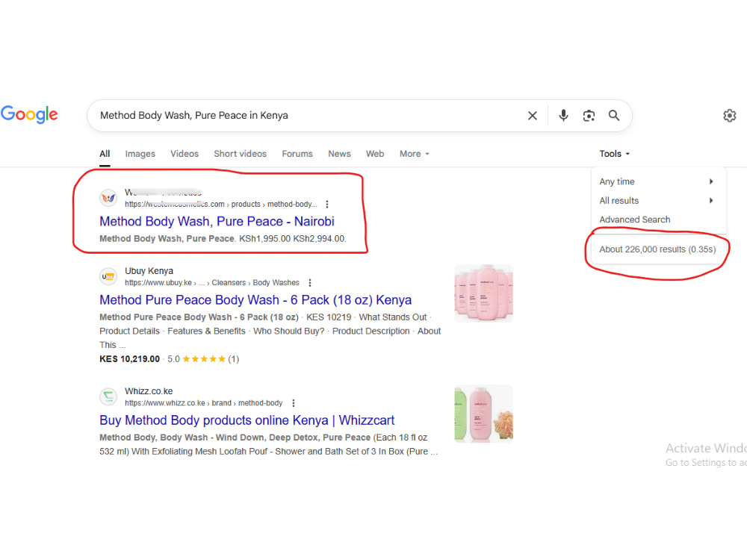This screenshot has width=747, height=560.
Task: Open the Forums tab
Action: coord(297,154)
